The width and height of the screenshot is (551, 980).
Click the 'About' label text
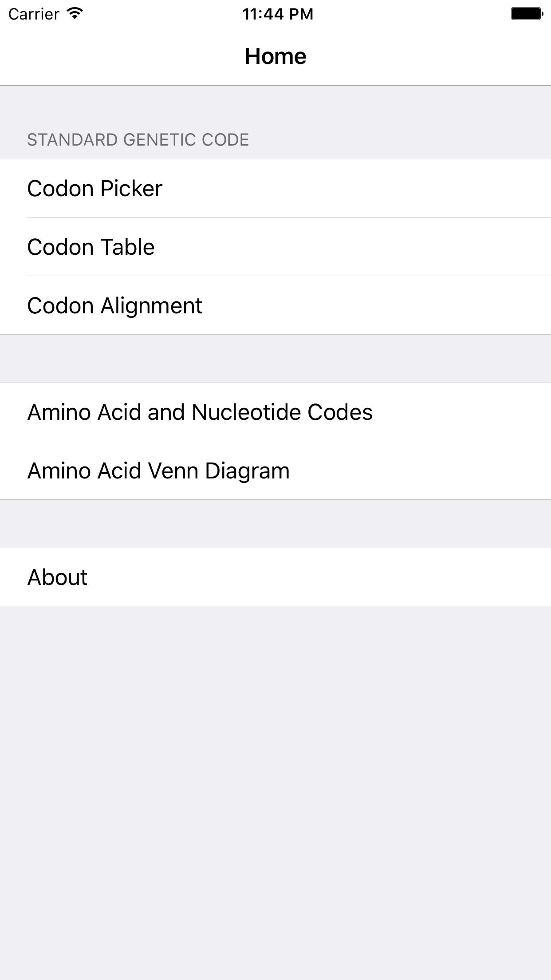click(x=58, y=577)
